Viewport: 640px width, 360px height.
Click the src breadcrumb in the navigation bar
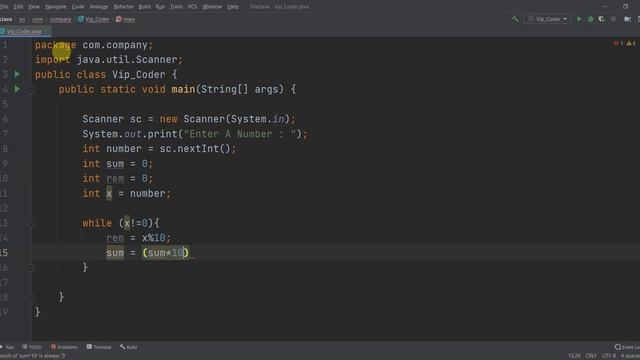tap(22, 19)
